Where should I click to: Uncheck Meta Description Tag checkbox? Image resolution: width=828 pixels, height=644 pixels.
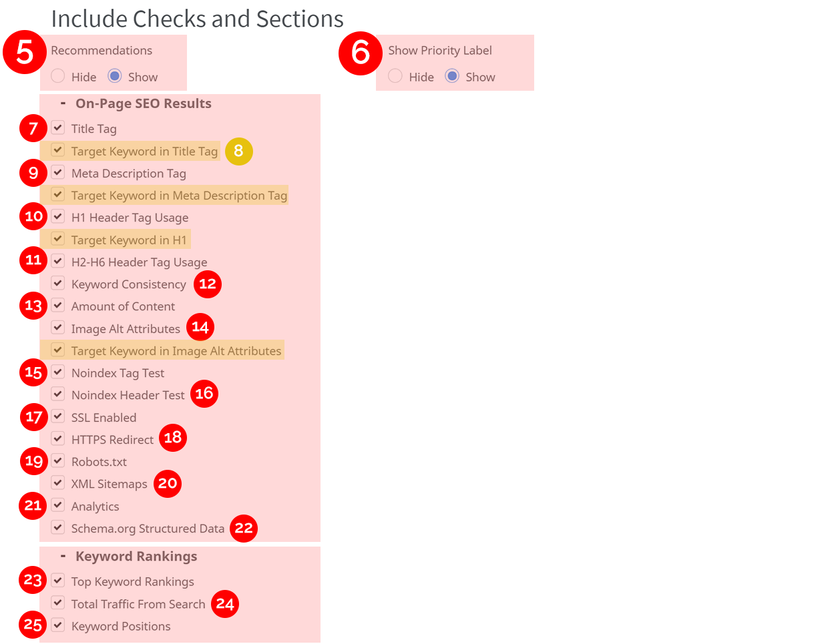point(58,172)
